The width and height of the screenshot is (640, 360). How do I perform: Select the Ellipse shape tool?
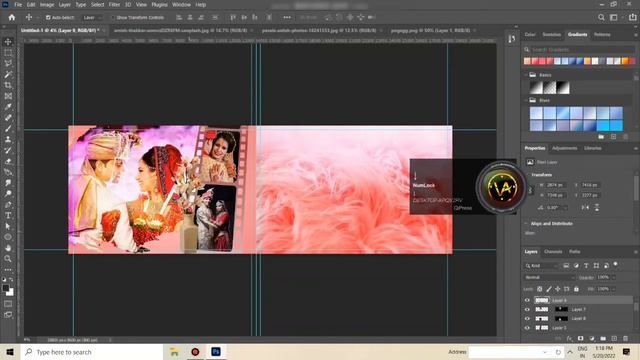point(8,237)
